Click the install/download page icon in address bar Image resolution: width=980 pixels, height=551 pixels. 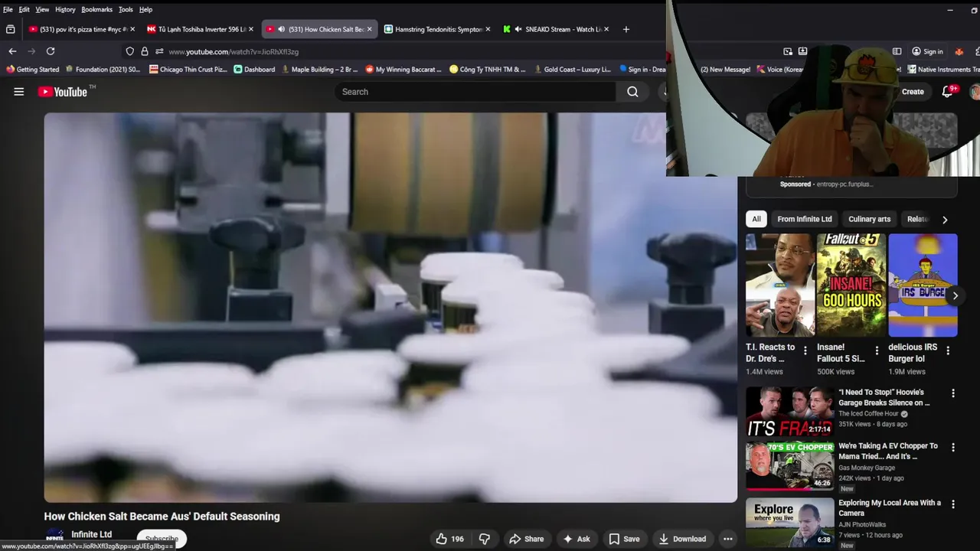[x=802, y=51]
